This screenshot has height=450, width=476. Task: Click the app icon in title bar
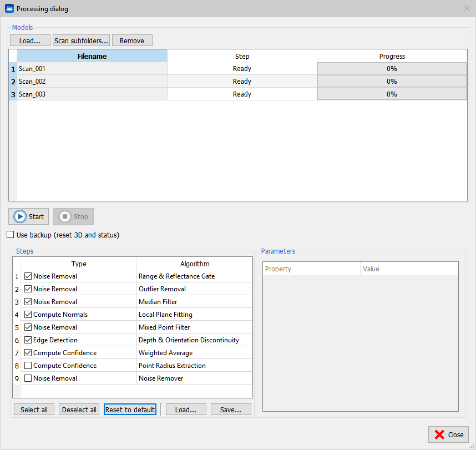coord(9,9)
